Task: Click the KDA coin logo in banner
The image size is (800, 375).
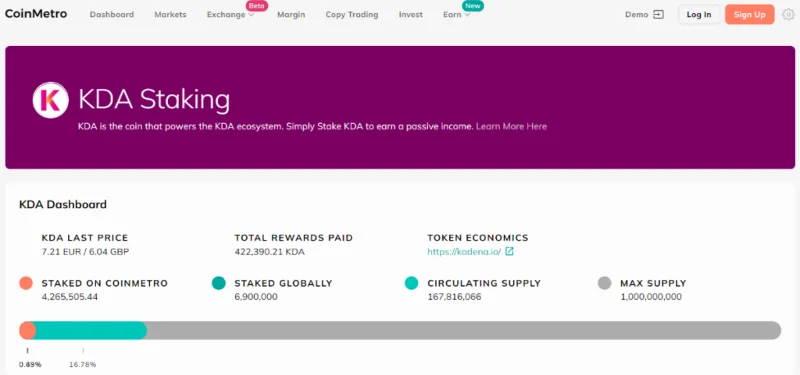Action: (x=51, y=100)
